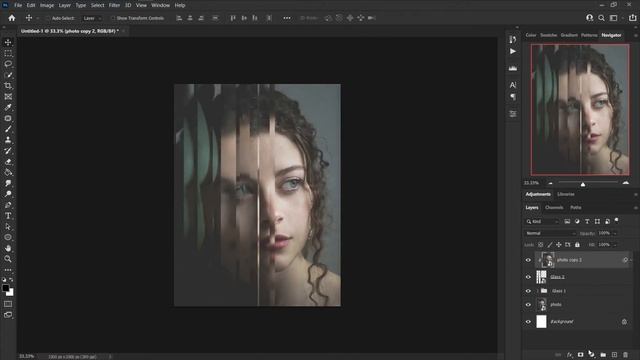Select the photo copy 2 layer thumbnail

coord(548,260)
